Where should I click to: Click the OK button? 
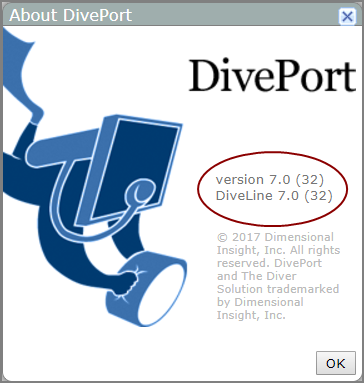336,363
